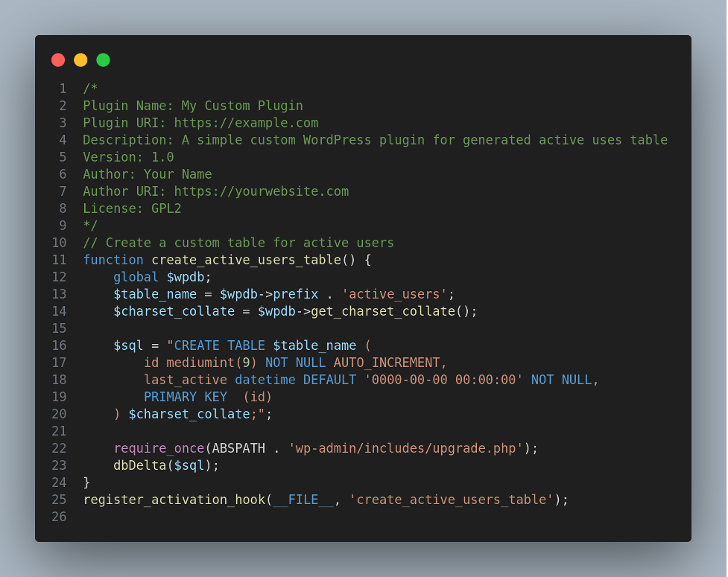Click the URL https://example.com

[246, 123]
